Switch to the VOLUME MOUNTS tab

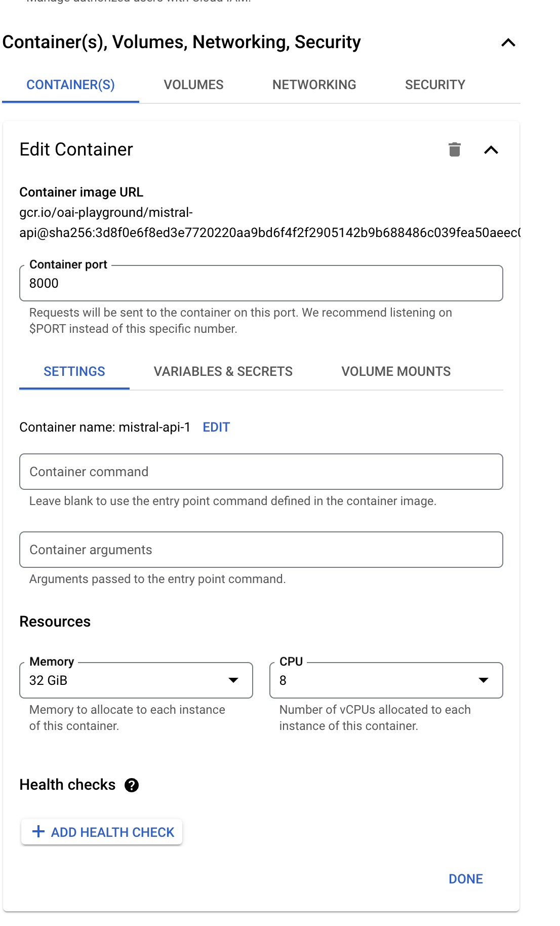point(396,371)
